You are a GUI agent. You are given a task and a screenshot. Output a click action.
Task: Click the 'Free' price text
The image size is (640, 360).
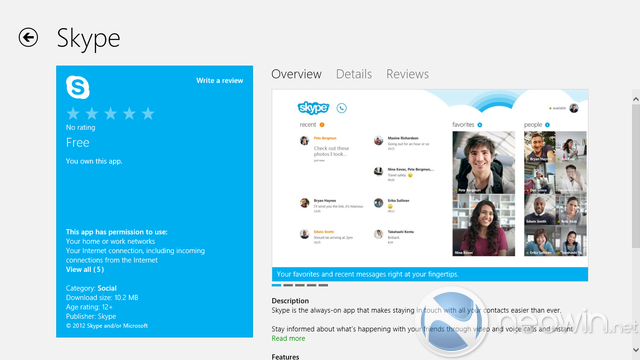click(x=78, y=142)
